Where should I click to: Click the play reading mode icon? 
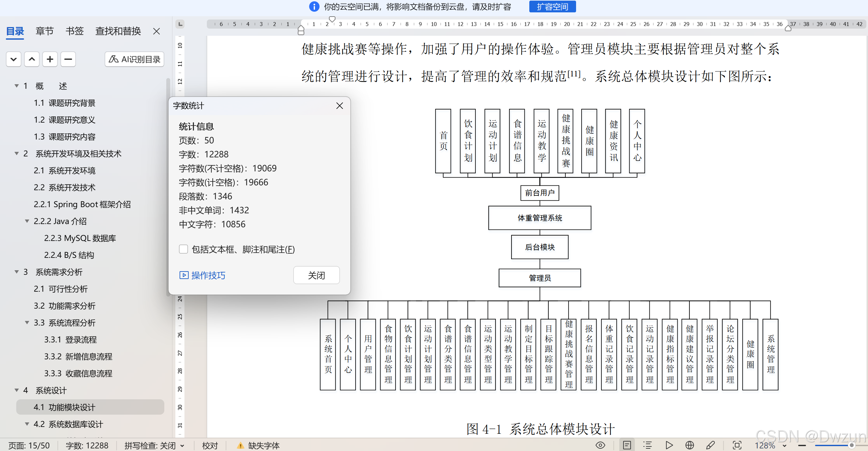669,445
